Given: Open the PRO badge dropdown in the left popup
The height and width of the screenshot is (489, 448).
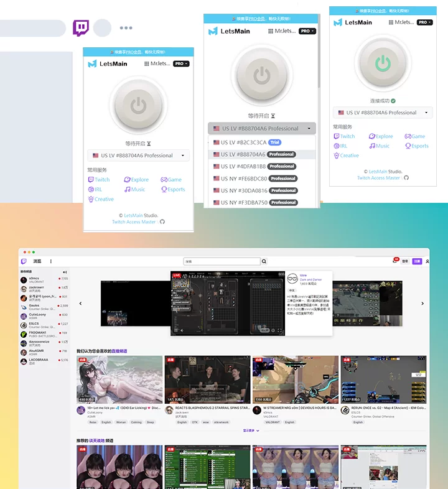Looking at the screenshot, I should click(181, 63).
